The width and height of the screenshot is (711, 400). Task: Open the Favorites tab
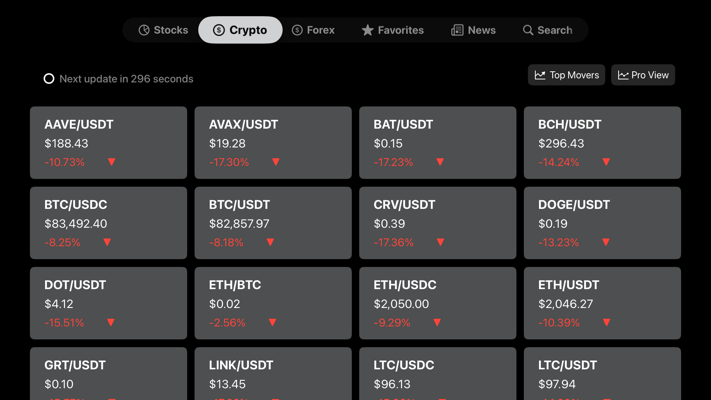(x=393, y=30)
